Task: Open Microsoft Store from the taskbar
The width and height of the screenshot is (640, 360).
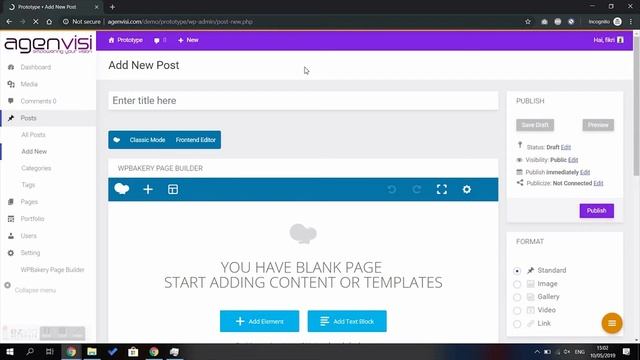Action: [x=133, y=351]
